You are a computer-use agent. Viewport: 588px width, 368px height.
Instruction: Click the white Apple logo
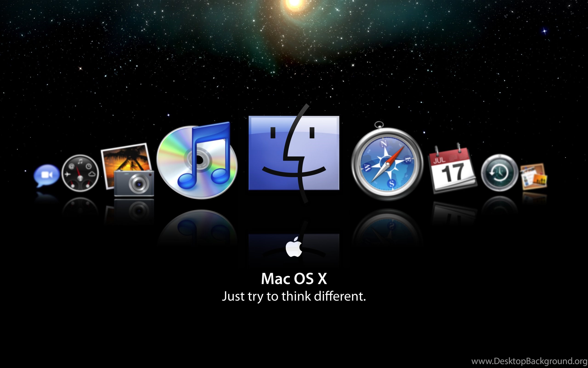coord(294,247)
